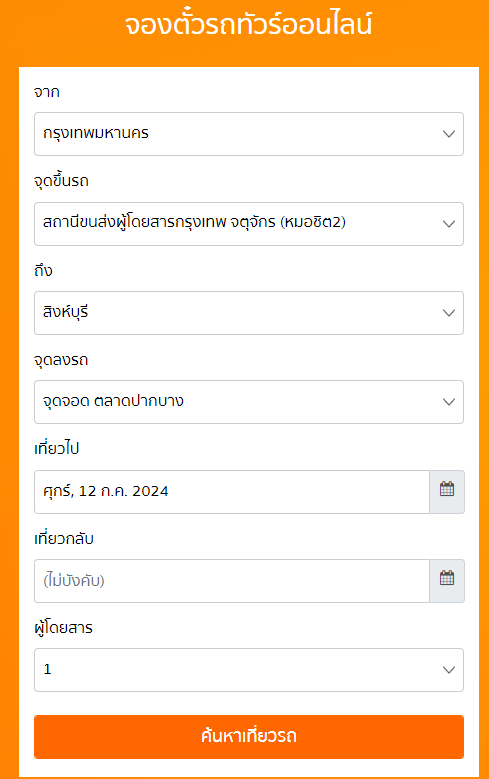Expand the จาก origin province selector

tap(248, 134)
